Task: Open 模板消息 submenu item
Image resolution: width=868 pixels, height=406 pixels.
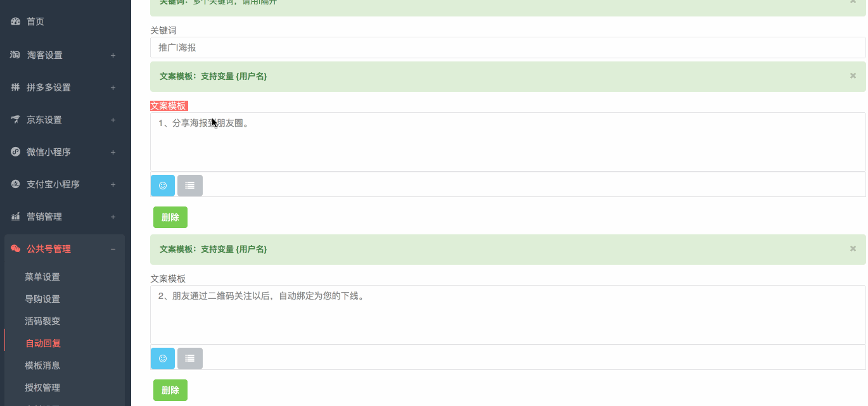Action: [x=42, y=365]
